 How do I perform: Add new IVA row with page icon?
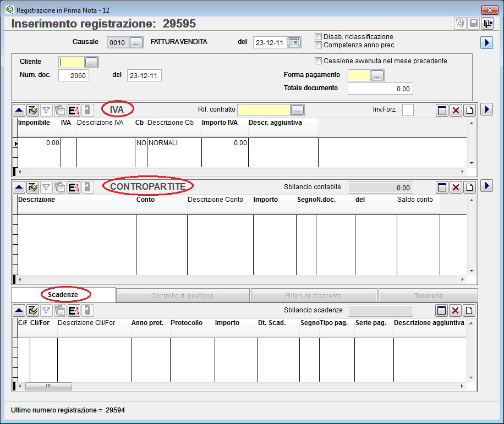(x=469, y=111)
